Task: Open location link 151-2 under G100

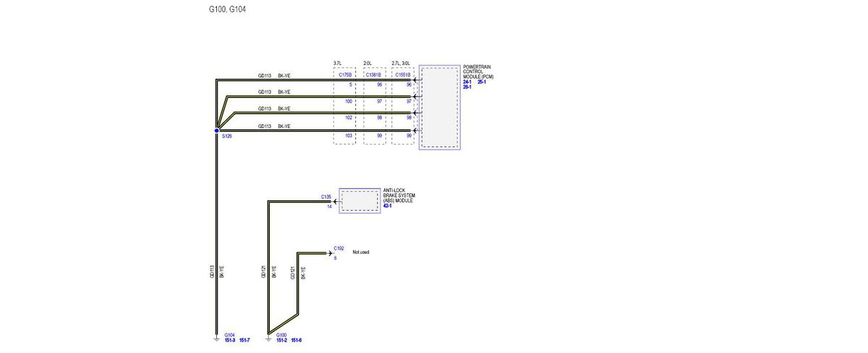Action: 281,340
